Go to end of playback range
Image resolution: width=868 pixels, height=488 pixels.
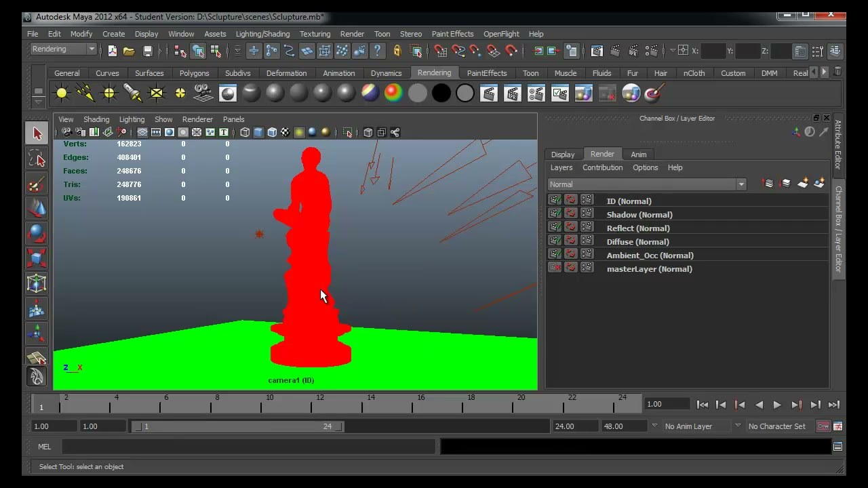point(834,405)
